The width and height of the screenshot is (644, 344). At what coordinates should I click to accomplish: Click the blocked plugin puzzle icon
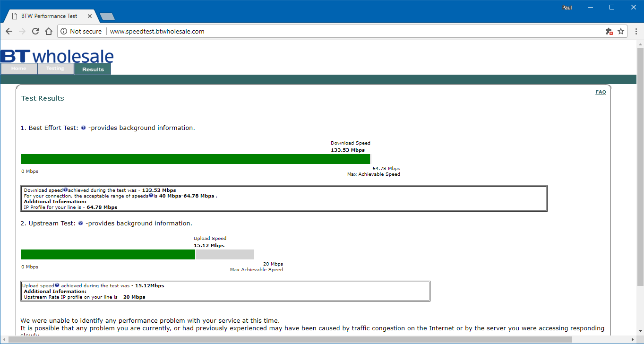coord(609,31)
